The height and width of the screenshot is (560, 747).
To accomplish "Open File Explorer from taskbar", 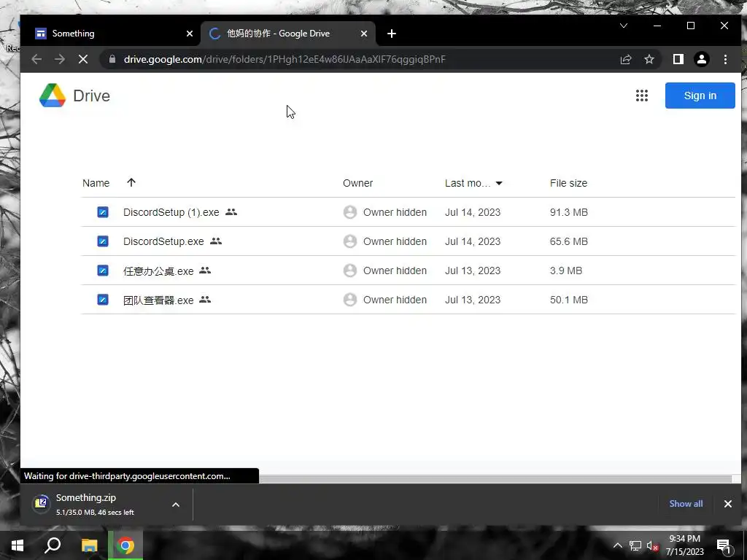I will pyautogui.click(x=89, y=545).
